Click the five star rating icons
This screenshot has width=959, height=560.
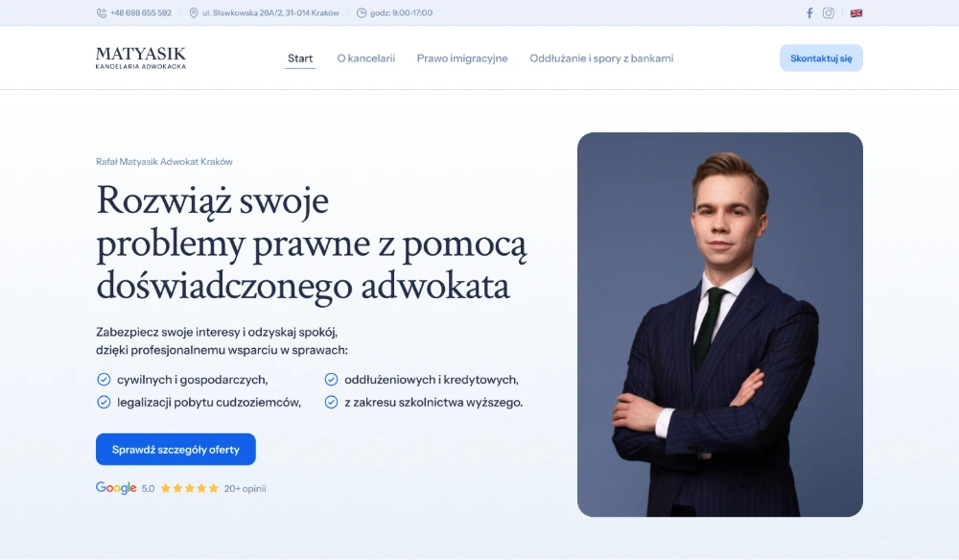[190, 488]
